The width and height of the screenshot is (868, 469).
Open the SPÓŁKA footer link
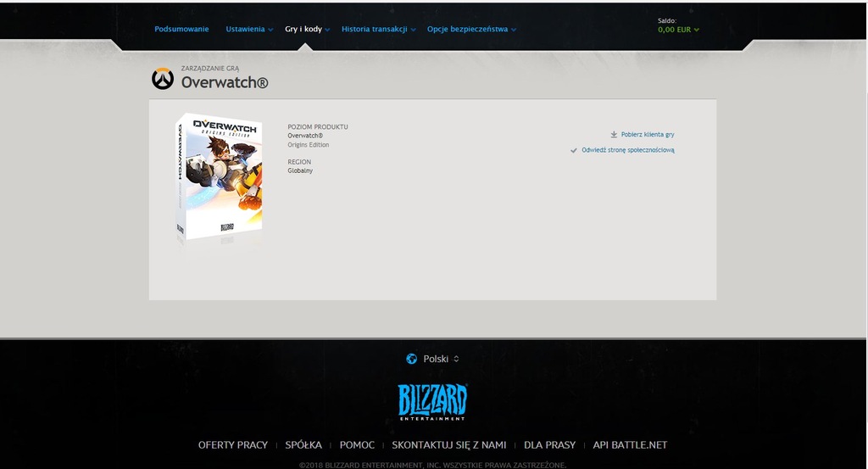(x=303, y=444)
